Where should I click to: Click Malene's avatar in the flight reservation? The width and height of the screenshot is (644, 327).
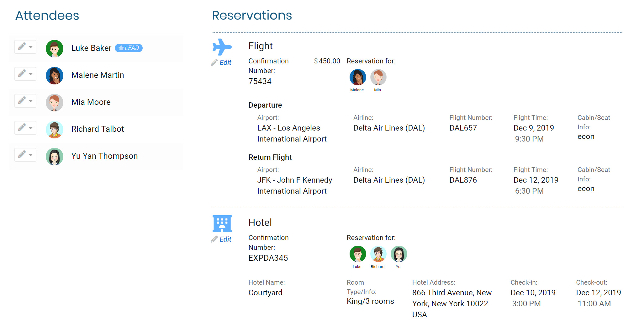[x=357, y=77]
